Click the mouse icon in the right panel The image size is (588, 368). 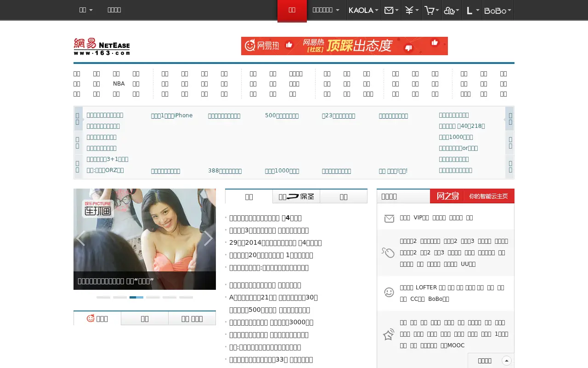[388, 253]
